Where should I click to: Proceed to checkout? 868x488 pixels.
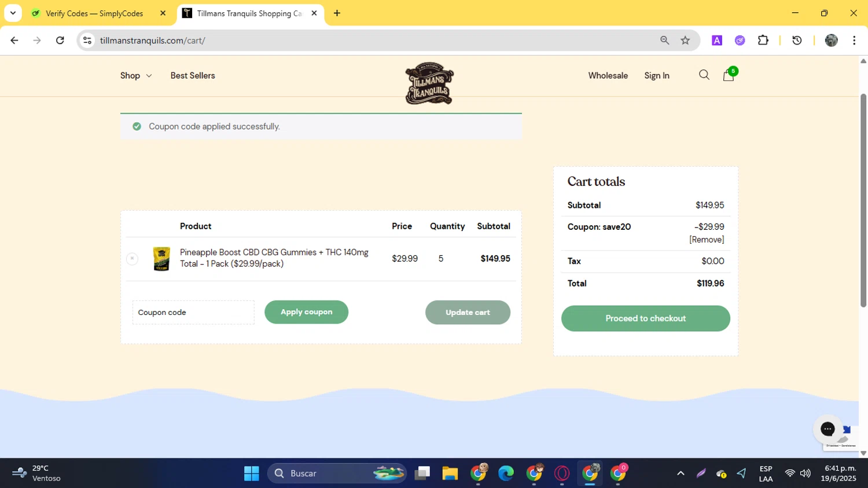pyautogui.click(x=646, y=318)
